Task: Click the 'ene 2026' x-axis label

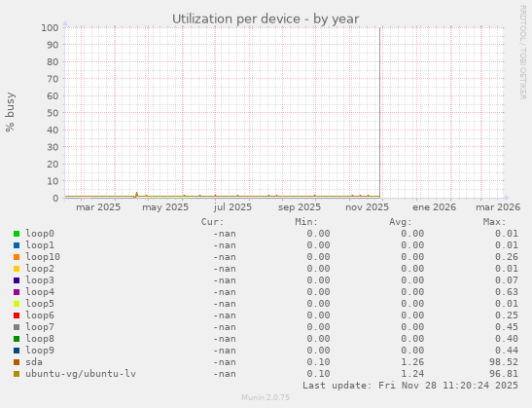Action: click(x=435, y=207)
